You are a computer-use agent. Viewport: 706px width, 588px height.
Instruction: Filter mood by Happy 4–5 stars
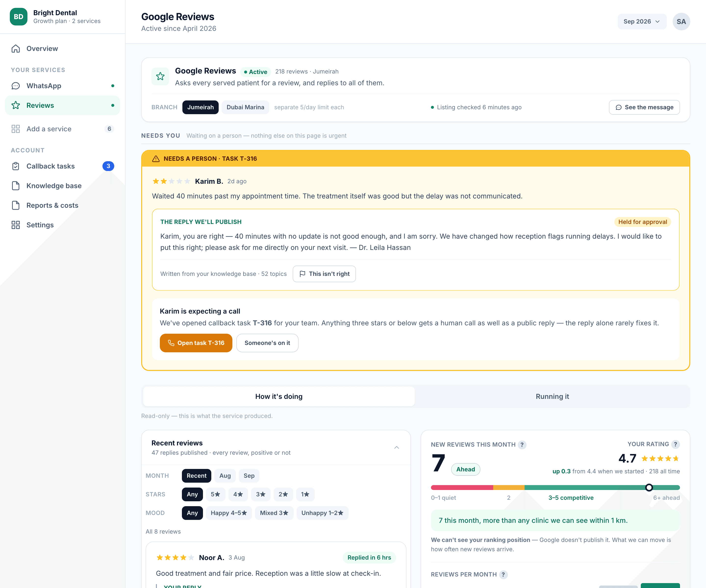click(x=229, y=513)
